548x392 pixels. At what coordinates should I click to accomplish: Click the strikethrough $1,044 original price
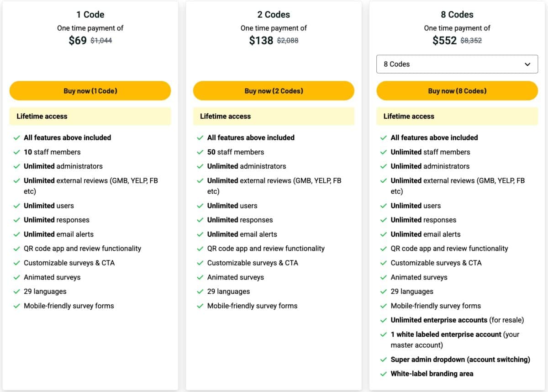coord(101,41)
